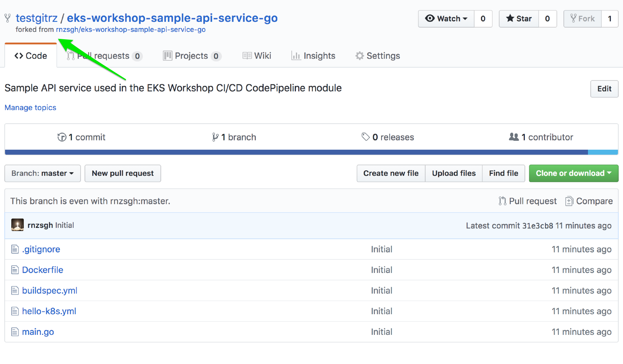
Task: Open the buildspec.yml file
Action: [x=49, y=290]
